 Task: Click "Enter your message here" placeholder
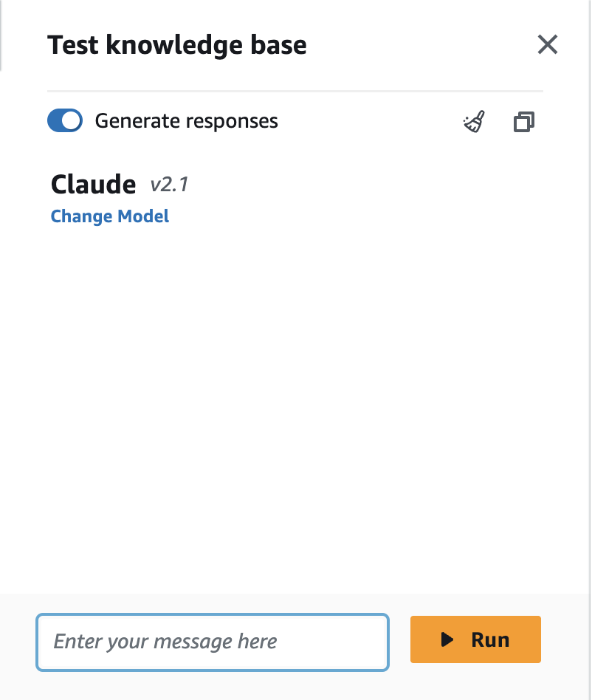[x=165, y=641]
